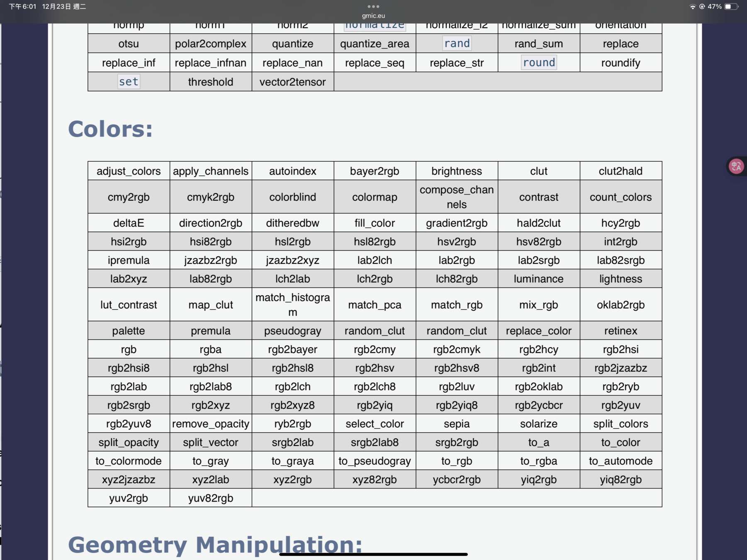Image resolution: width=747 pixels, height=560 pixels.
Task: Select retinex command
Action: tap(620, 331)
